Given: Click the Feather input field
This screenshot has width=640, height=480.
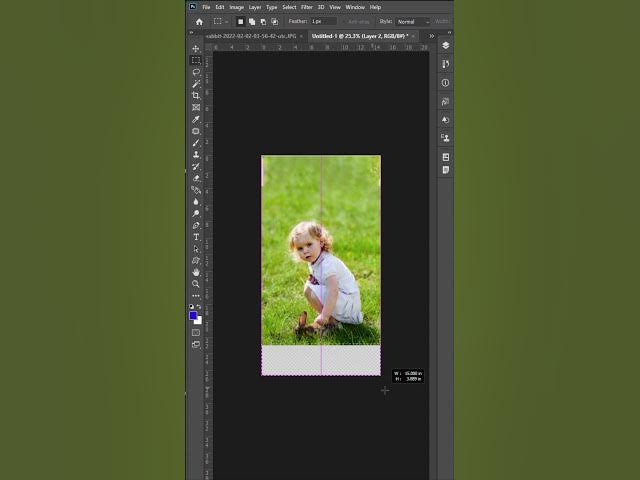Looking at the screenshot, I should [x=323, y=21].
